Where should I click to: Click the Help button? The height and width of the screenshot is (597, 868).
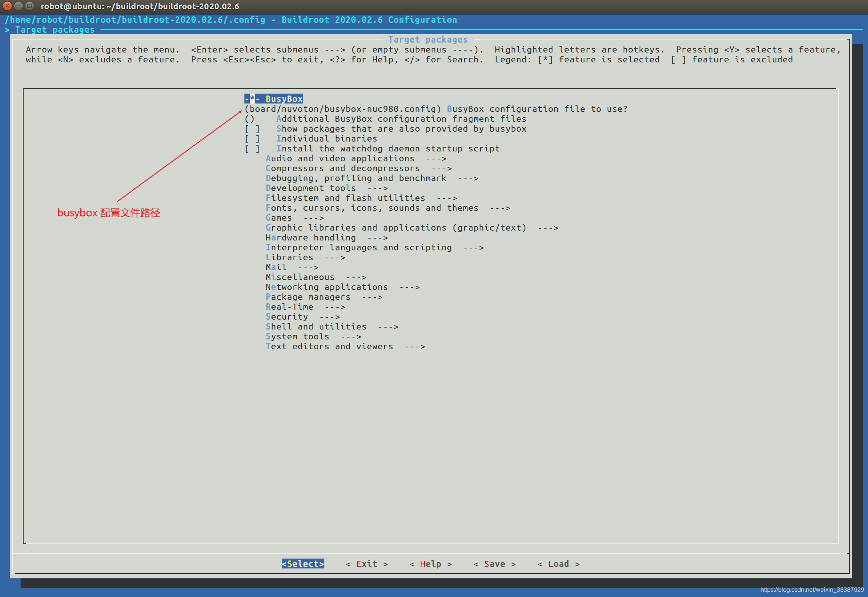tap(431, 564)
